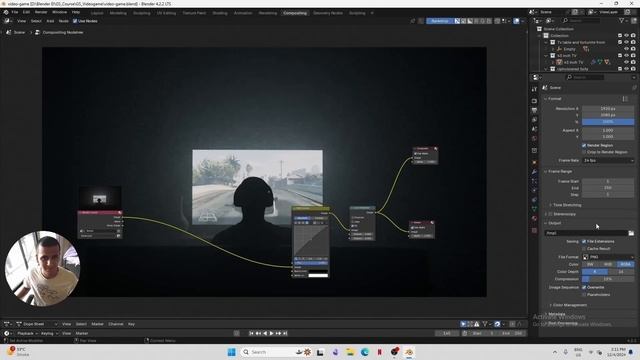
Task: Expand the Color Management panel
Action: pyautogui.click(x=570, y=305)
